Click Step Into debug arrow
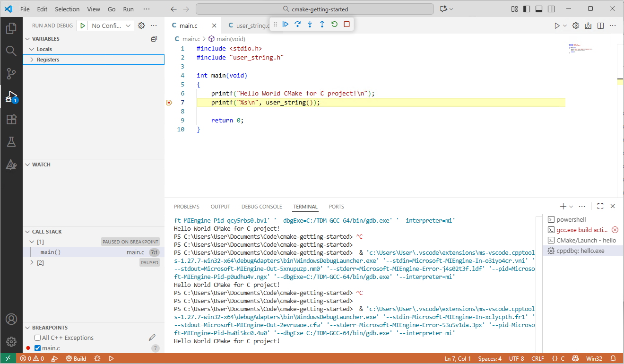This screenshot has width=624, height=364. pos(310,24)
